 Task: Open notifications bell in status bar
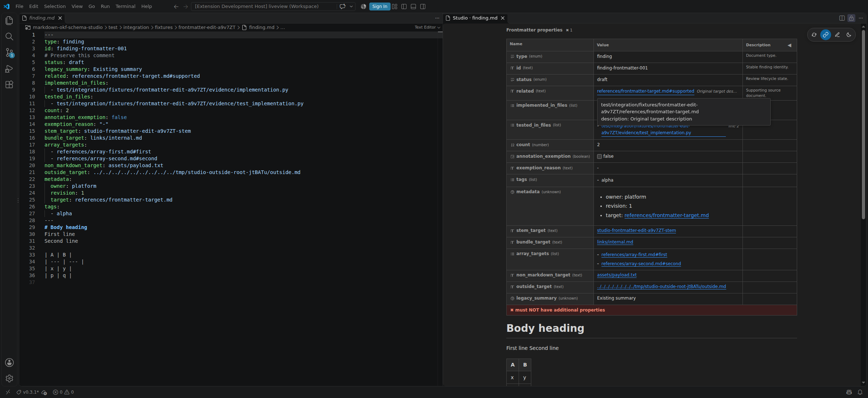click(x=860, y=392)
